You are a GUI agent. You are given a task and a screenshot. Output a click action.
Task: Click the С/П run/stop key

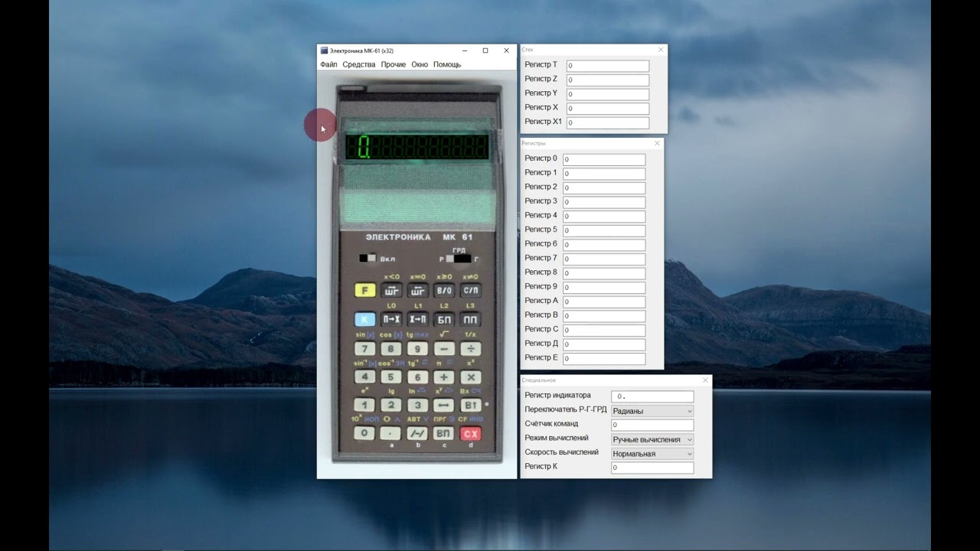pos(471,291)
